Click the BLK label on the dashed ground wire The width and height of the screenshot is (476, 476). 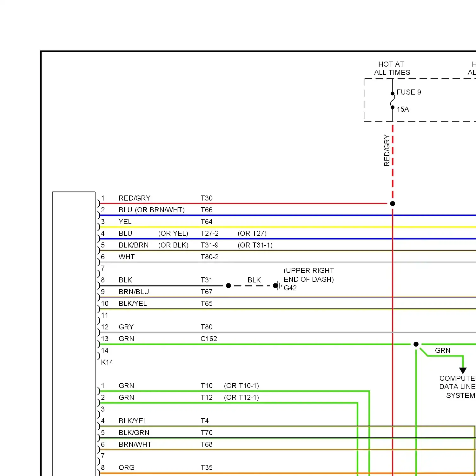[x=254, y=280]
